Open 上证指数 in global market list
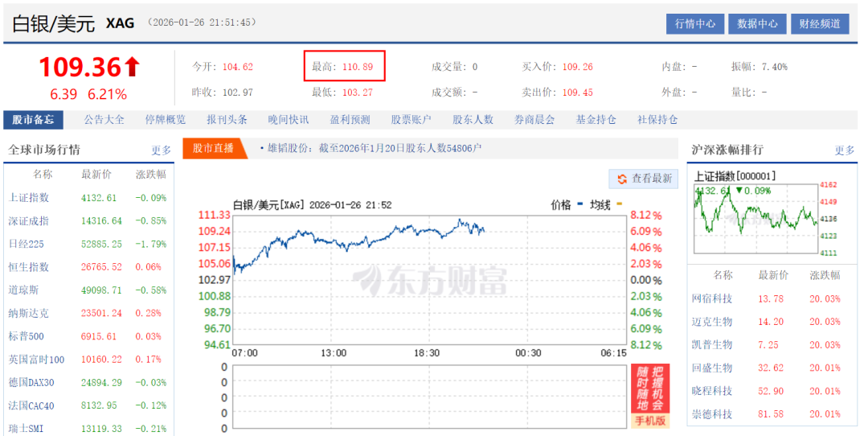This screenshot has height=436, width=868. click(29, 198)
